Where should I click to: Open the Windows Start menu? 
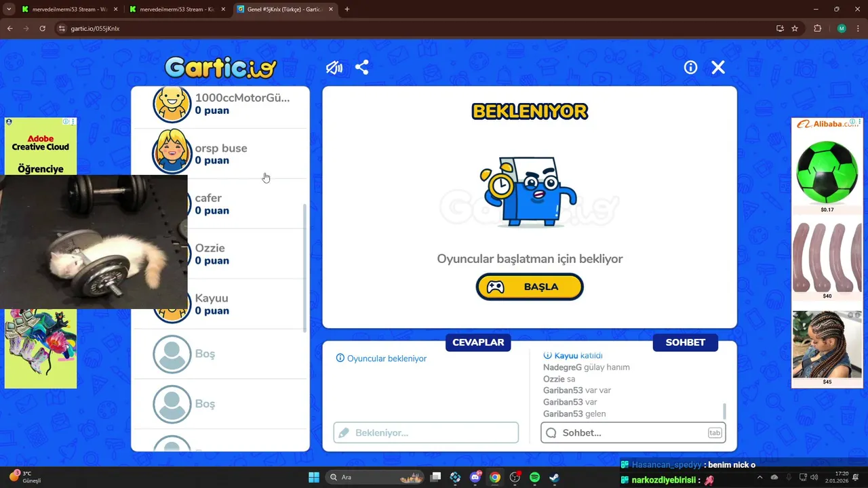[x=314, y=477]
